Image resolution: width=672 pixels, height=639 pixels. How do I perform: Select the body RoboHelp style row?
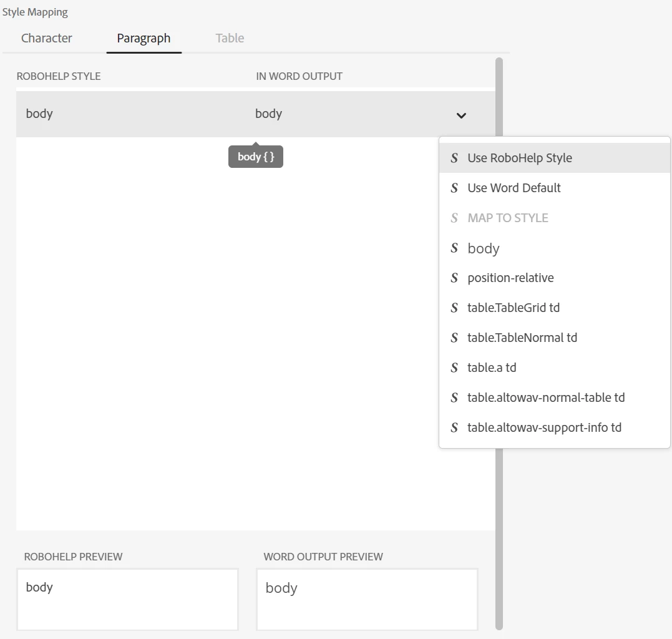pos(255,114)
